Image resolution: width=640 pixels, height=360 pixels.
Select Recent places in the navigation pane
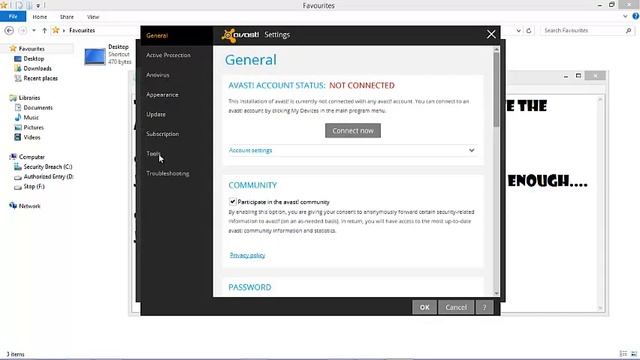[x=40, y=78]
